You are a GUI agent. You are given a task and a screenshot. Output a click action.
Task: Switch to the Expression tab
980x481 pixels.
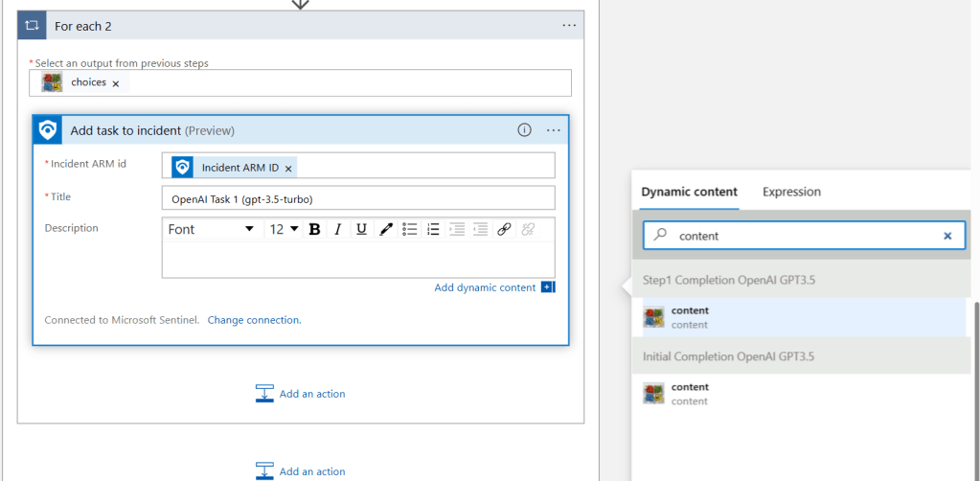[x=791, y=192]
